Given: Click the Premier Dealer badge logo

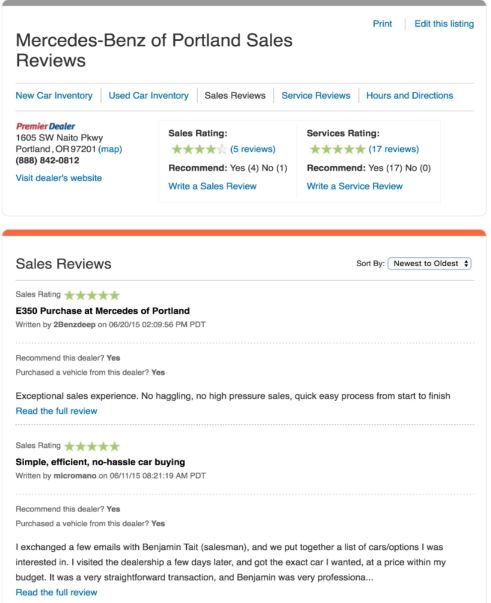Looking at the screenshot, I should 45,126.
